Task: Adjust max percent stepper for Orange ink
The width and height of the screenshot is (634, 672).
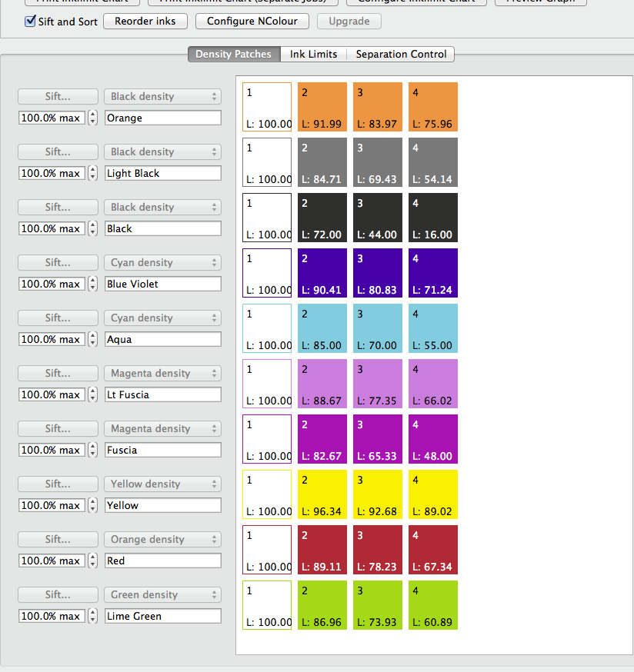Action: tap(92, 118)
